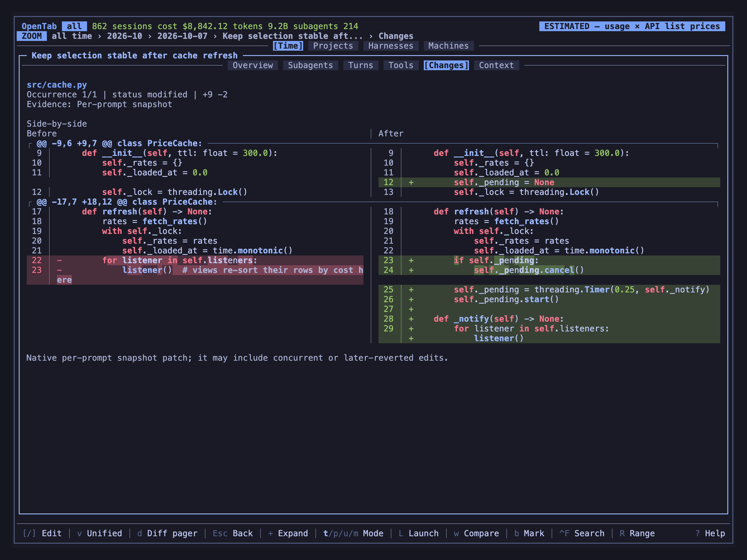Switch to the Time tab

[x=288, y=46]
